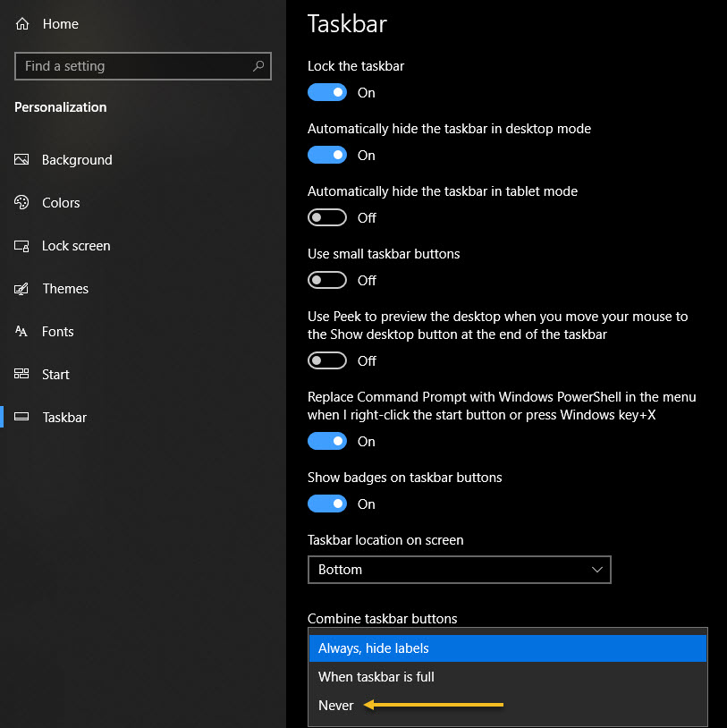Select the Taskbar sidebar icon
Image resolution: width=727 pixels, height=728 pixels.
point(22,417)
